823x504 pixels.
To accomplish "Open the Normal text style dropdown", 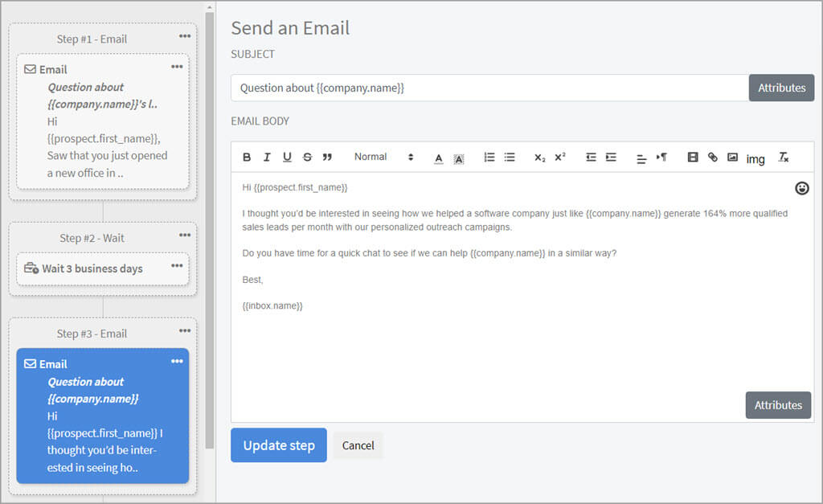I will tap(383, 158).
